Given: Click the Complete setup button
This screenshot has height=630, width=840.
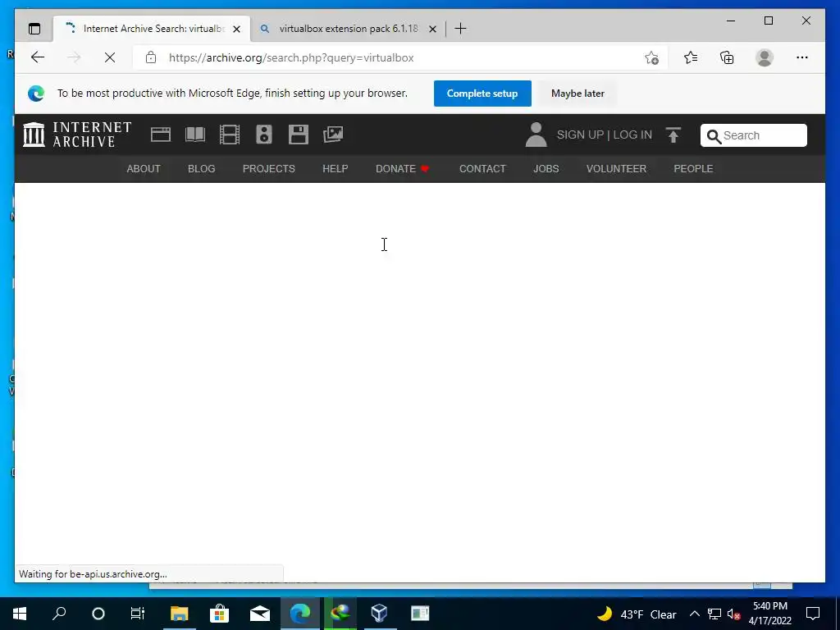Looking at the screenshot, I should [482, 94].
